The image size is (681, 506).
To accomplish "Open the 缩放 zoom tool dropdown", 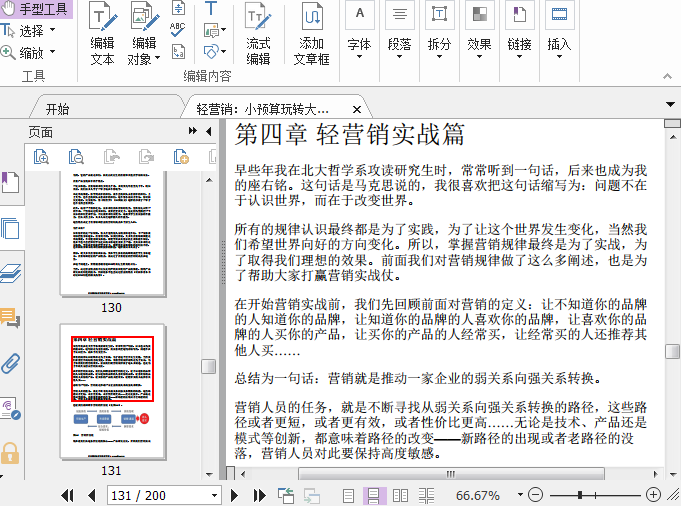I will (x=53, y=52).
